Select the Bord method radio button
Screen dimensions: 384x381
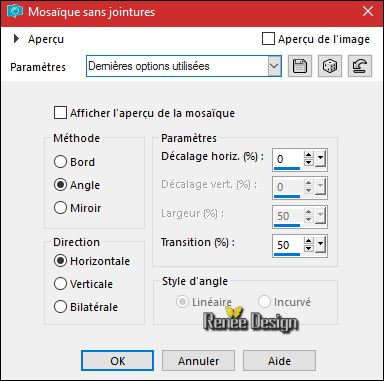pos(60,162)
